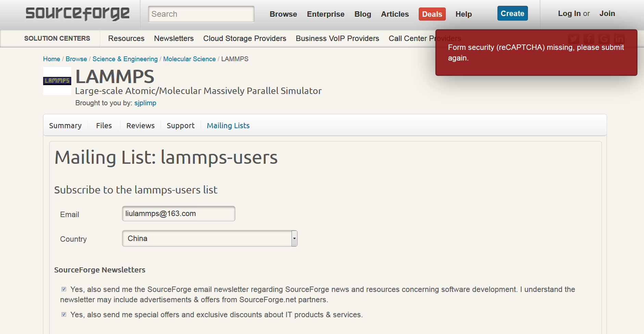Image resolution: width=644 pixels, height=334 pixels.
Task: Click the Facebook share icon
Action: click(589, 39)
